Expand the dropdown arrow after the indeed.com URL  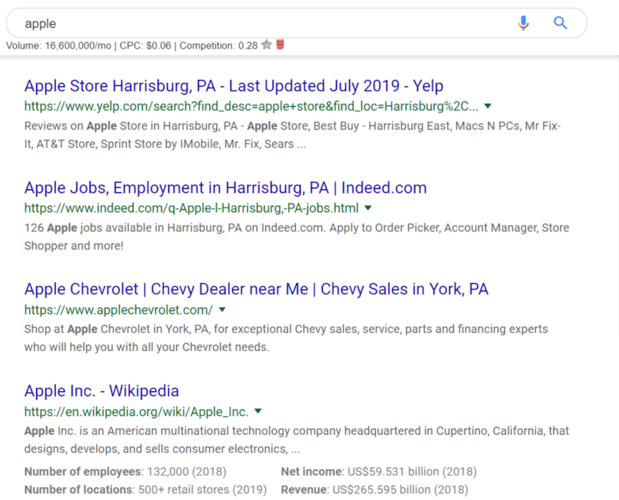tap(368, 208)
